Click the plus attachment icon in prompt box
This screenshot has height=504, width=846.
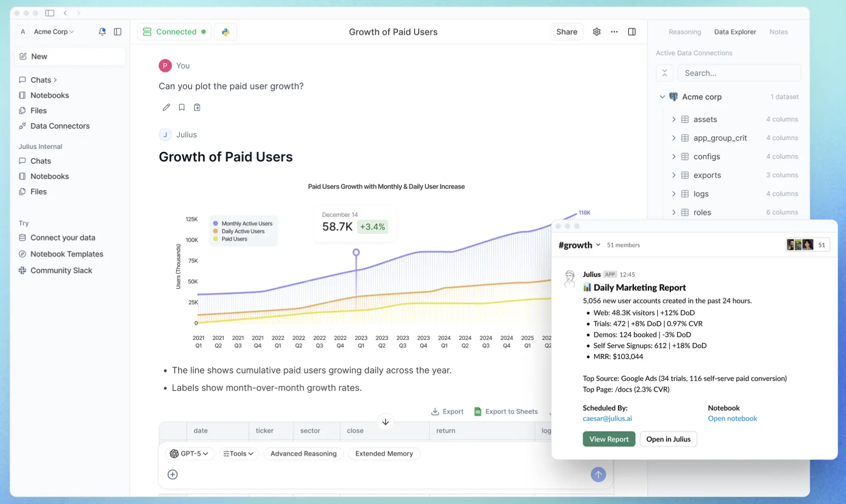click(x=172, y=474)
